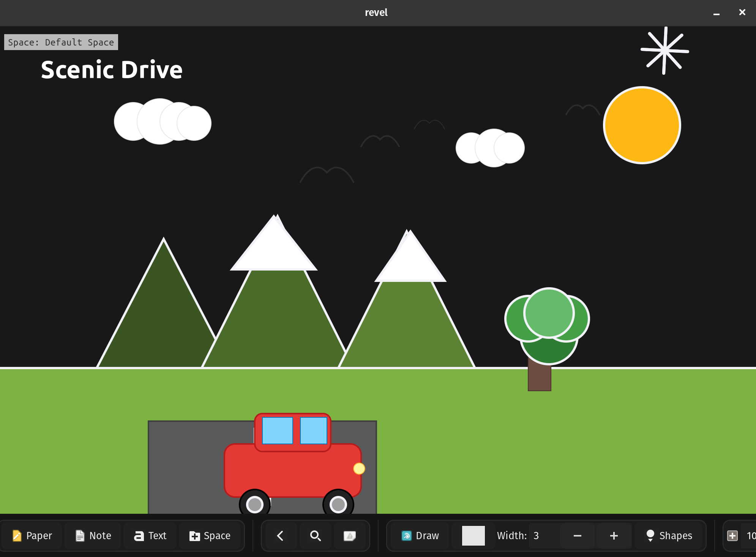Viewport: 756px width, 557px height.
Task: Open search with the magnifier icon
Action: click(x=315, y=535)
